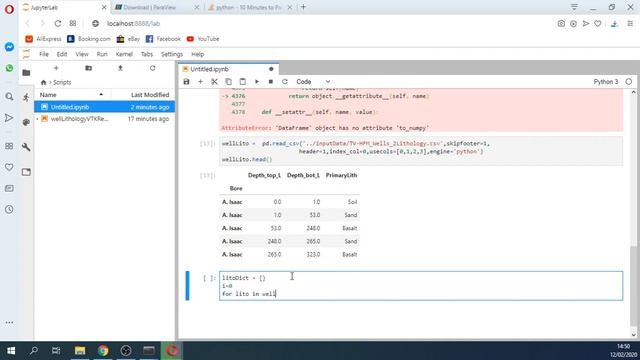Open the Settings menu
640x360 pixels.
(x=172, y=54)
